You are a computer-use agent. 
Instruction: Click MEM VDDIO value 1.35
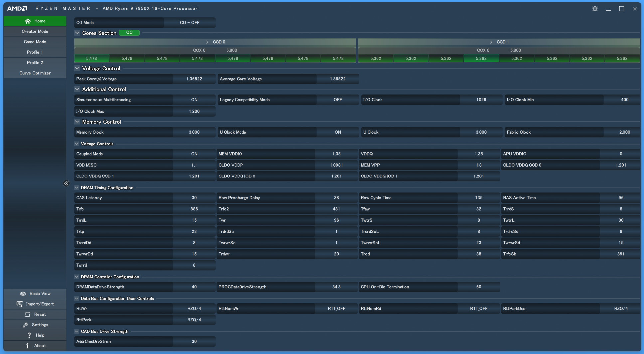[336, 154]
